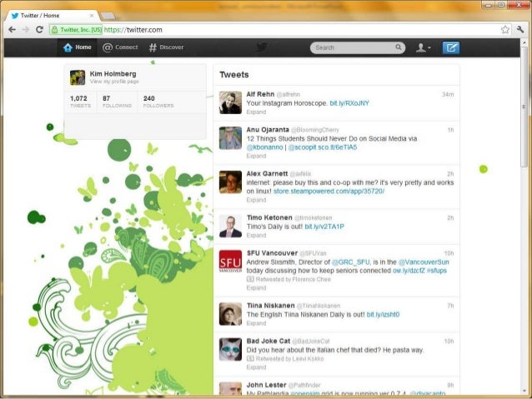532x399 pixels.
Task: Open the store.steampowered.com link
Action: (329, 192)
